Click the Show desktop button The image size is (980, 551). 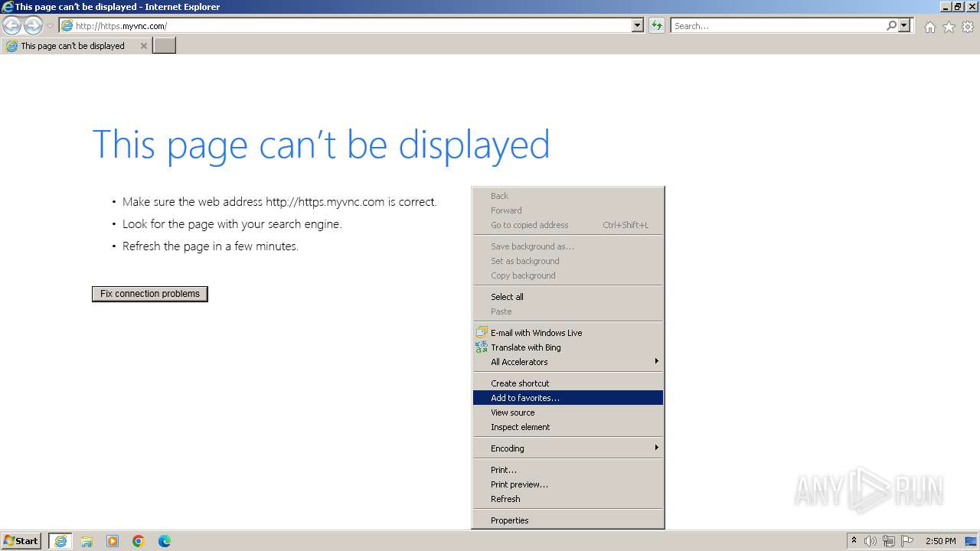click(972, 541)
